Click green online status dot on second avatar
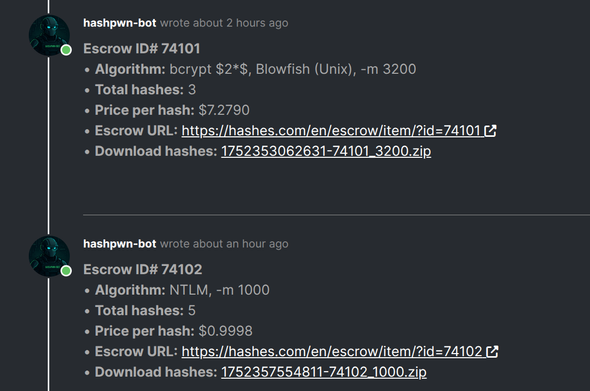Image resolution: width=590 pixels, height=391 pixels. tap(66, 271)
